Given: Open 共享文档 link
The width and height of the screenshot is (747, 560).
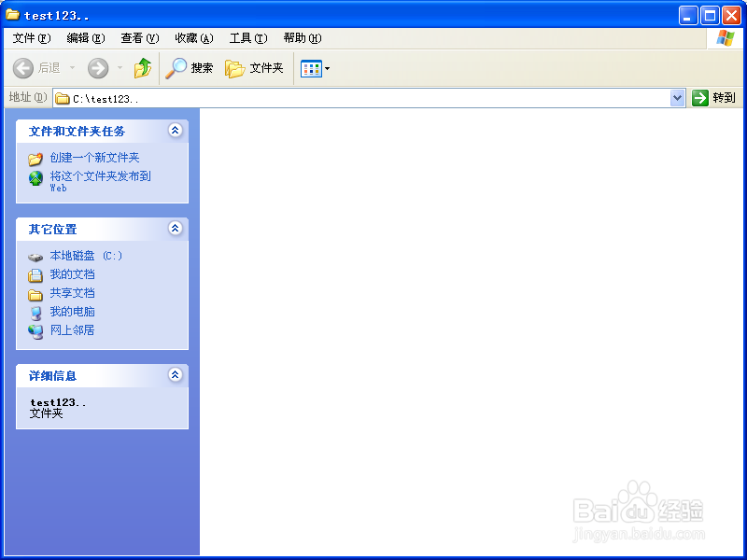Looking at the screenshot, I should (x=73, y=293).
